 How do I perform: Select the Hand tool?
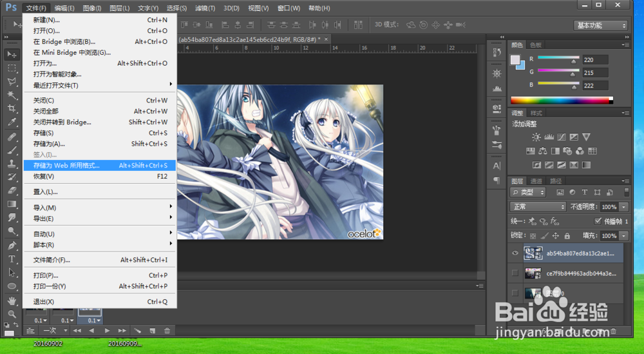tap(12, 300)
